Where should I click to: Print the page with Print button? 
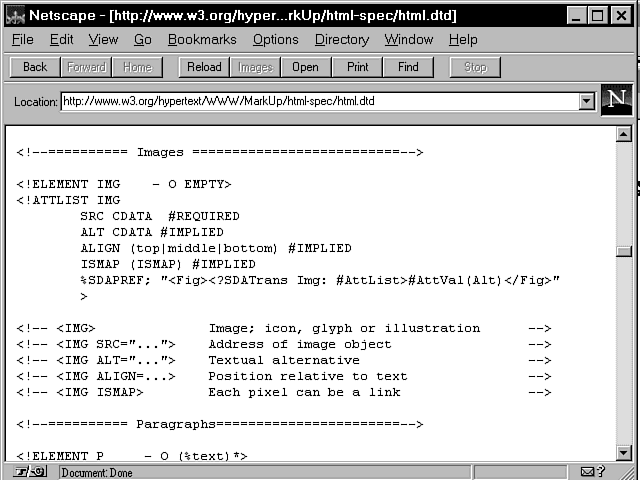[358, 67]
